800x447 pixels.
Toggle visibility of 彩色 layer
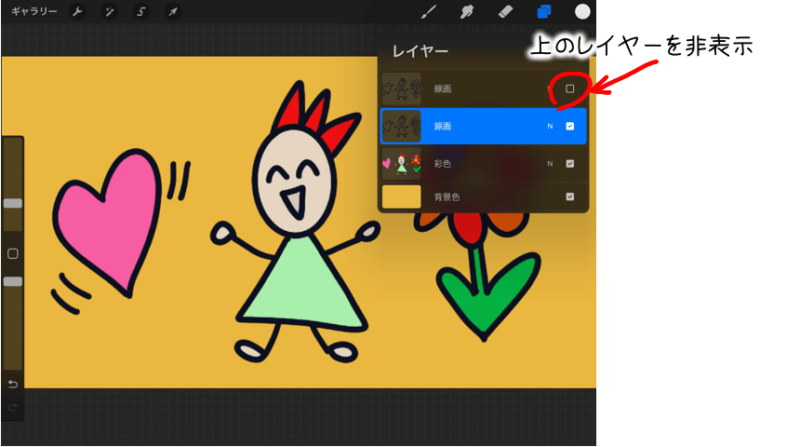point(570,164)
